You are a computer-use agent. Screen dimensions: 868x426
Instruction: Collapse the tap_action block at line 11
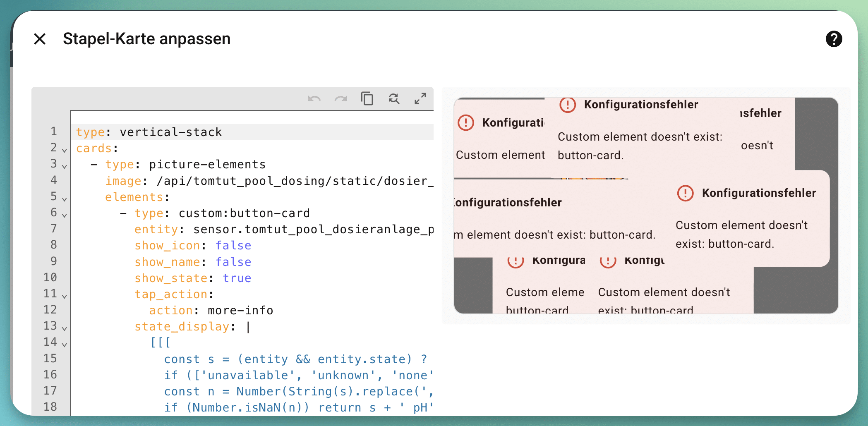[65, 296]
